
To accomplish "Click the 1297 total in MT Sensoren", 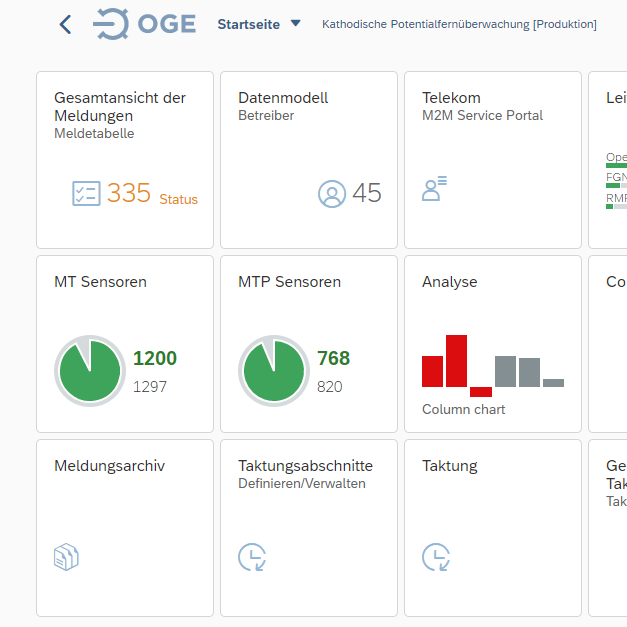I will pos(150,387).
